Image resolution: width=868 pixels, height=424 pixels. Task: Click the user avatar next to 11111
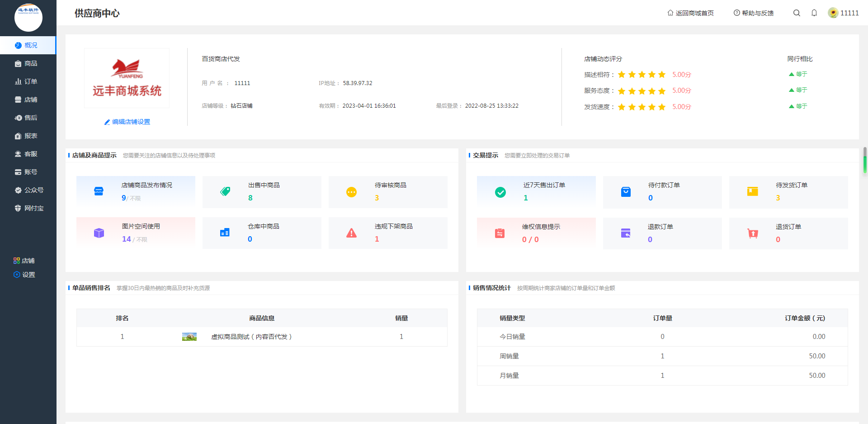[x=833, y=13]
